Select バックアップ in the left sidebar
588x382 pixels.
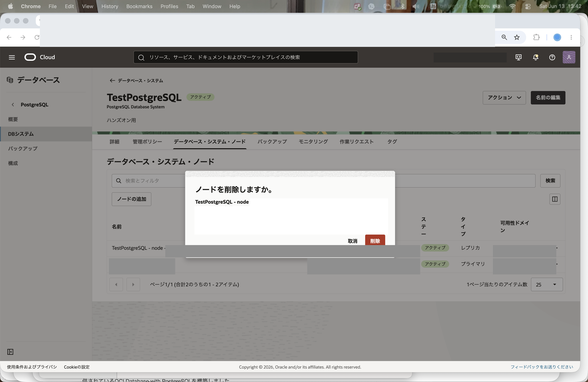[46, 148]
